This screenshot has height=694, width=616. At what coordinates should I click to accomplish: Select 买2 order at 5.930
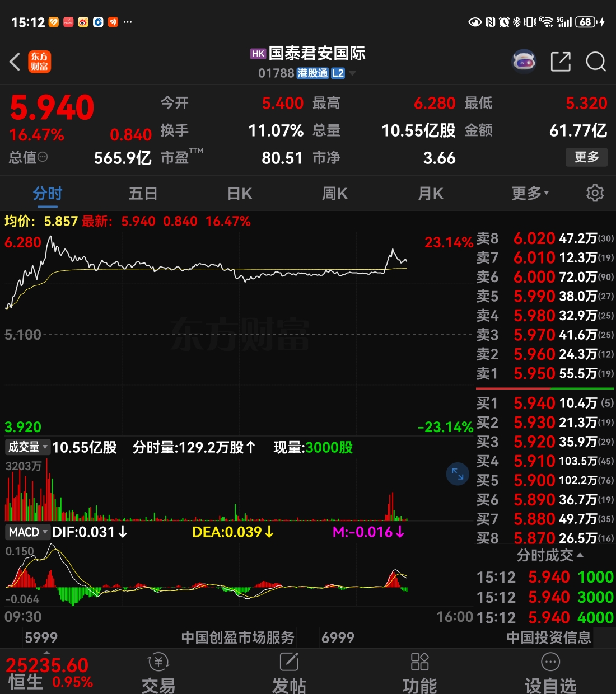(545, 423)
